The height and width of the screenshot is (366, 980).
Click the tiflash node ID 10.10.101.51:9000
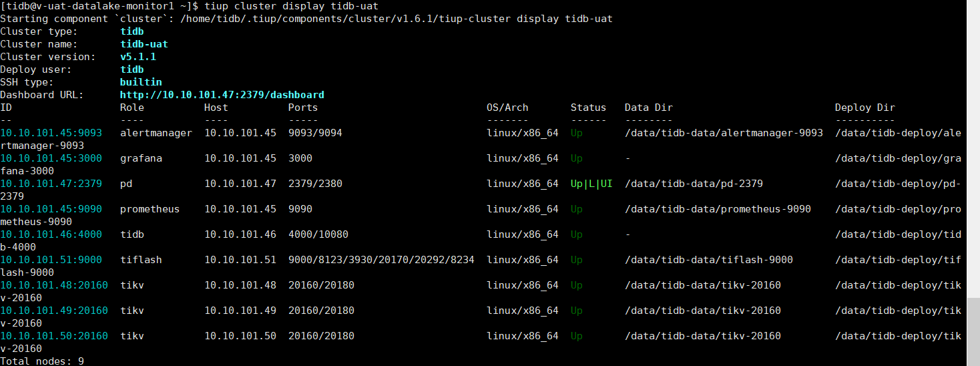point(51,260)
